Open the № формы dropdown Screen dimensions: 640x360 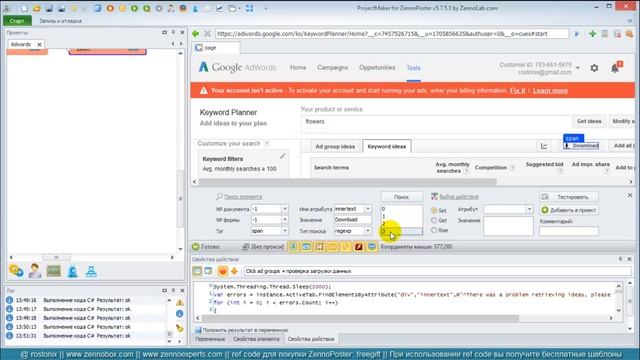(x=284, y=220)
